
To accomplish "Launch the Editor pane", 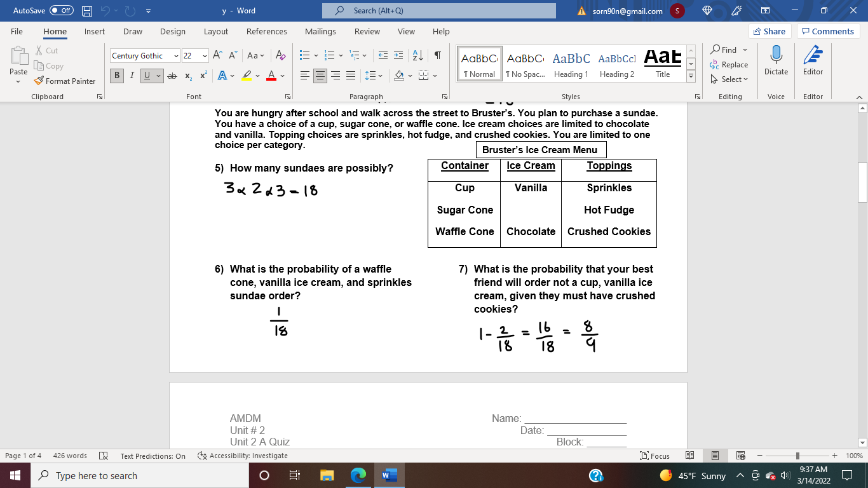I will click(x=813, y=62).
